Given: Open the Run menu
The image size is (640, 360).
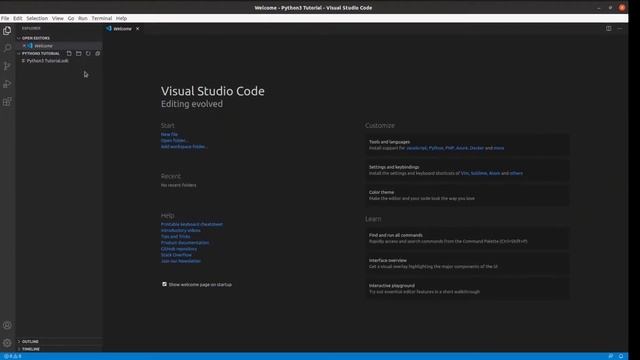Looking at the screenshot, I should point(83,18).
